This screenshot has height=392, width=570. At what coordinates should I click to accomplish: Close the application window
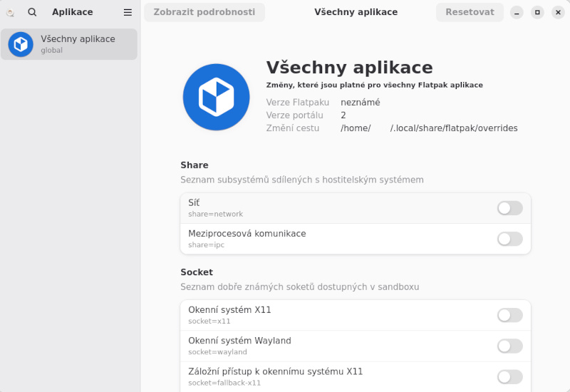[x=558, y=12]
